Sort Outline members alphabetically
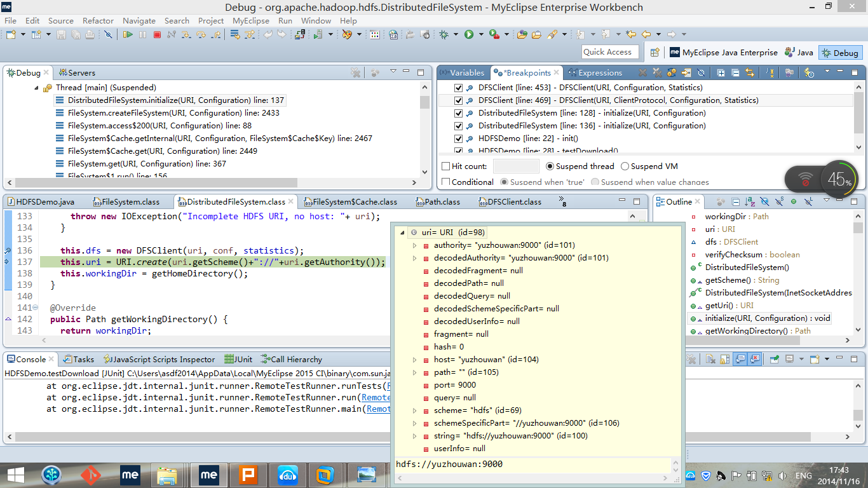The width and height of the screenshot is (868, 488). click(750, 202)
